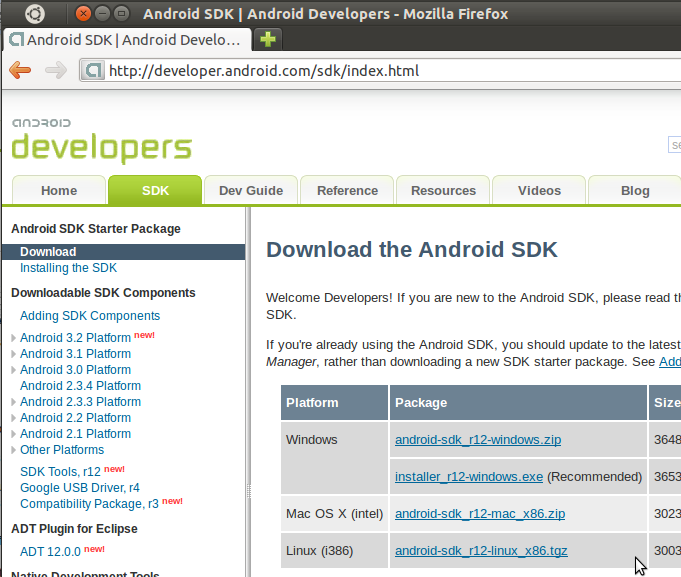Viewport: 681px width, 577px height.
Task: Download android-sdk_r12-mac_x86.zip
Action: point(480,514)
